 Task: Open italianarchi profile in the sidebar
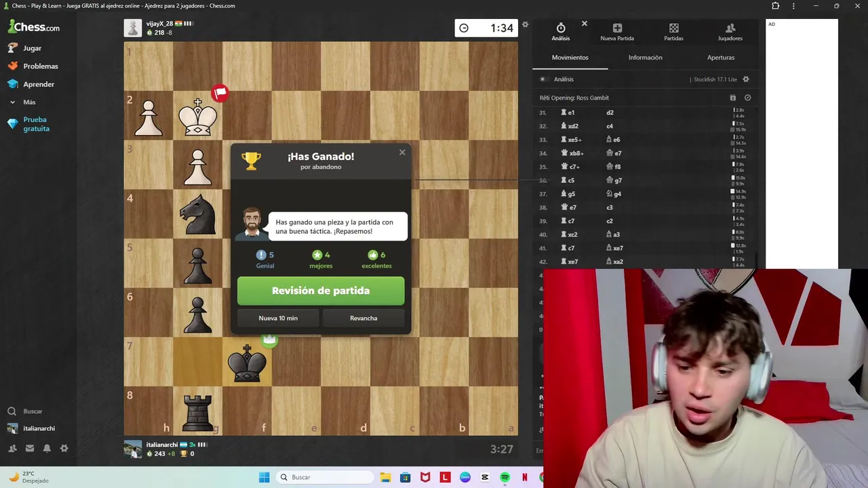31,428
